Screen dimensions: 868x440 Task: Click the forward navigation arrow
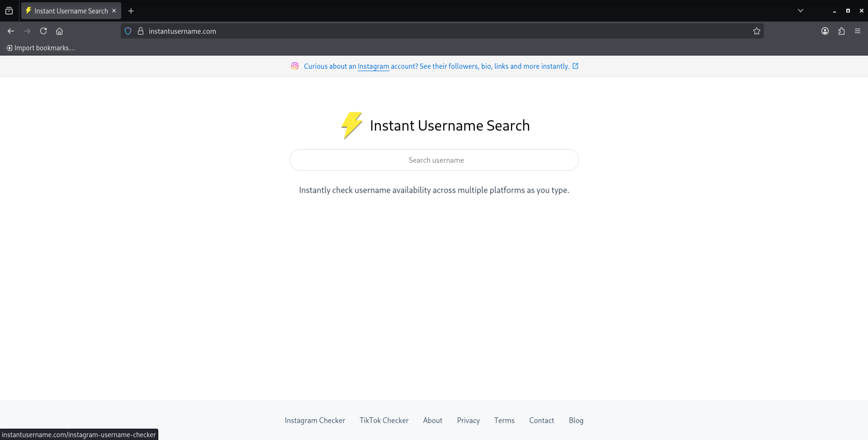[x=27, y=31]
